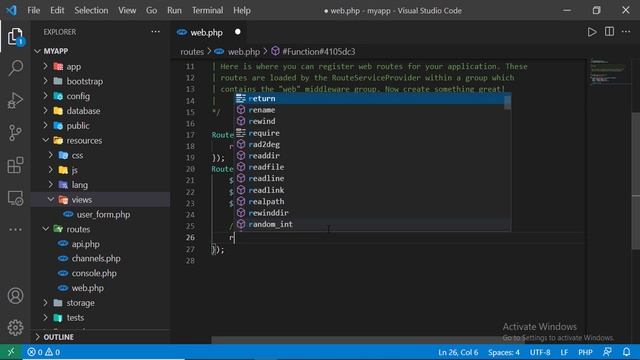The image size is (640, 360).
Task: Change language mode PHP
Action: (585, 352)
